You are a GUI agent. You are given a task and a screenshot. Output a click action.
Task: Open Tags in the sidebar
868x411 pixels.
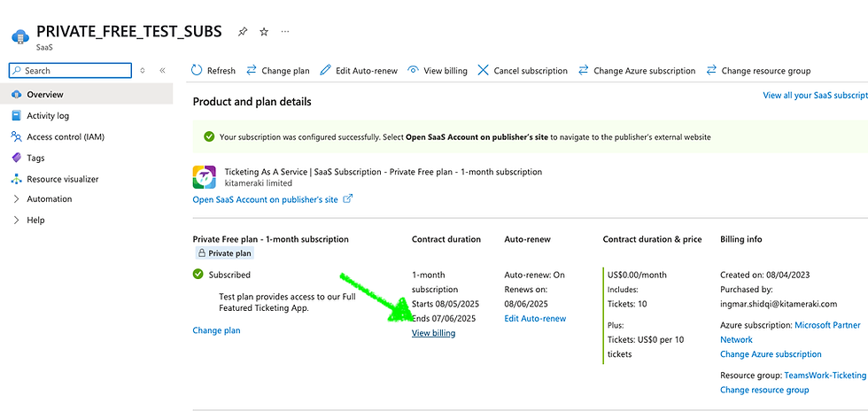click(x=87, y=158)
